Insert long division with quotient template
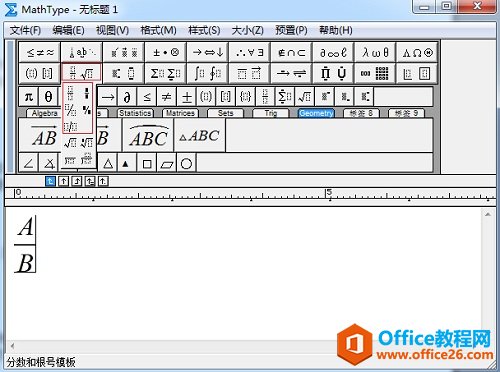This screenshot has width=500, height=372. pos(87,160)
